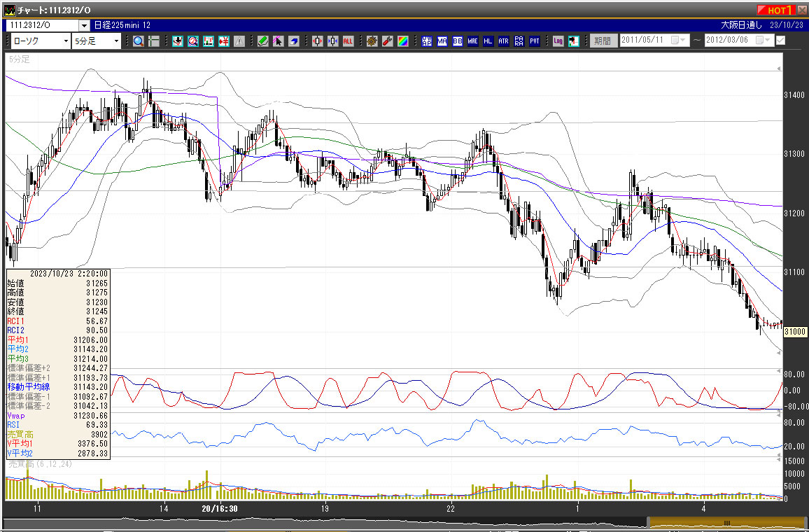The image size is (809, 532).
Task: Click the grey warning triangle icon
Action: 239,41
